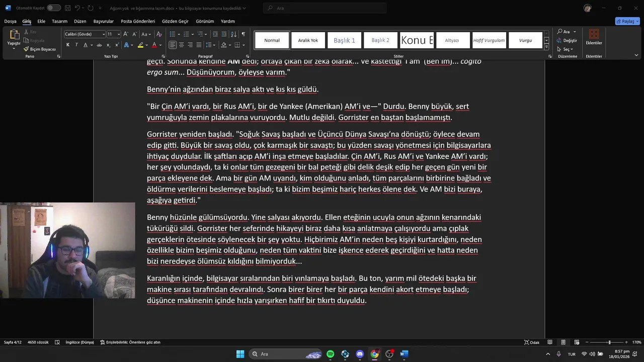644x362 pixels.
Task: Apply the red font color
Action: click(153, 45)
